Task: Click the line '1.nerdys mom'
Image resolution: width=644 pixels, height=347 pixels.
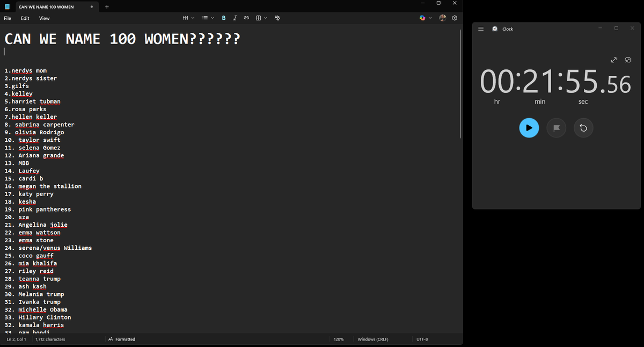Action: (x=25, y=70)
